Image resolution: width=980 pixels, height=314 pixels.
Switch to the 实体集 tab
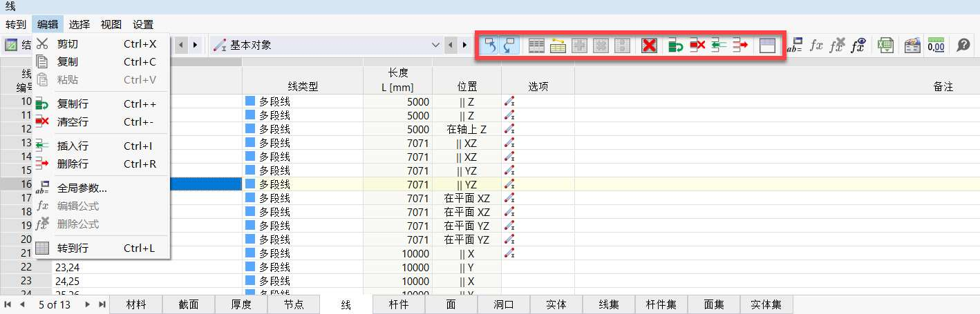pyautogui.click(x=766, y=304)
